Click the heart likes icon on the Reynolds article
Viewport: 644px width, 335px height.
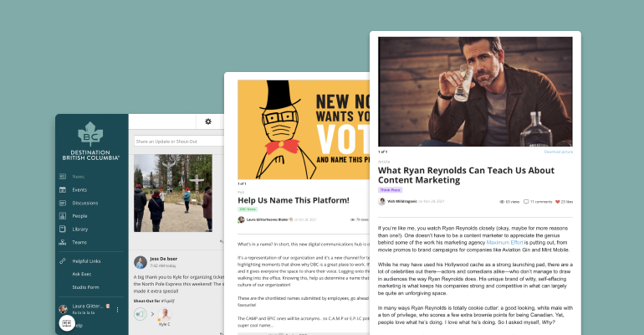[x=557, y=202]
